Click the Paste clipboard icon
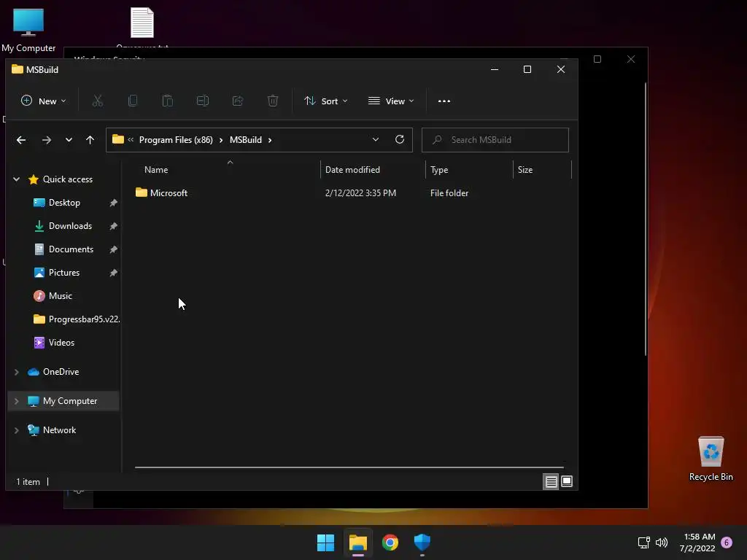Image resolution: width=747 pixels, height=560 pixels. click(168, 101)
